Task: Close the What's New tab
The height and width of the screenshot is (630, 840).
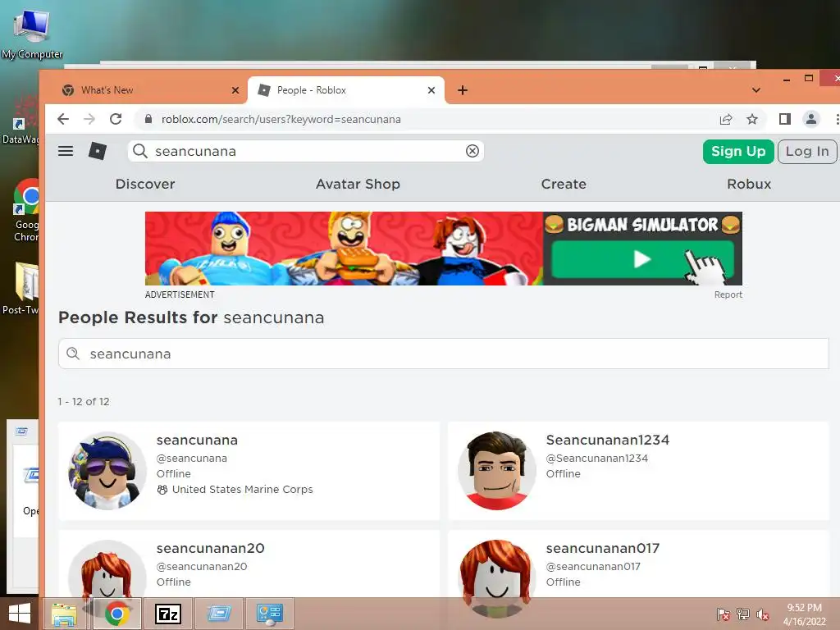Action: pyautogui.click(x=235, y=90)
